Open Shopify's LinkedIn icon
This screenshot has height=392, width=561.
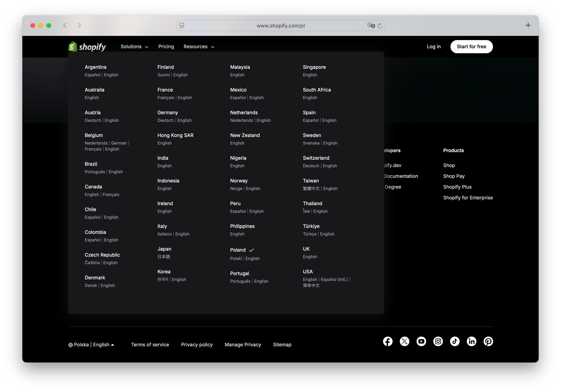[x=472, y=341]
